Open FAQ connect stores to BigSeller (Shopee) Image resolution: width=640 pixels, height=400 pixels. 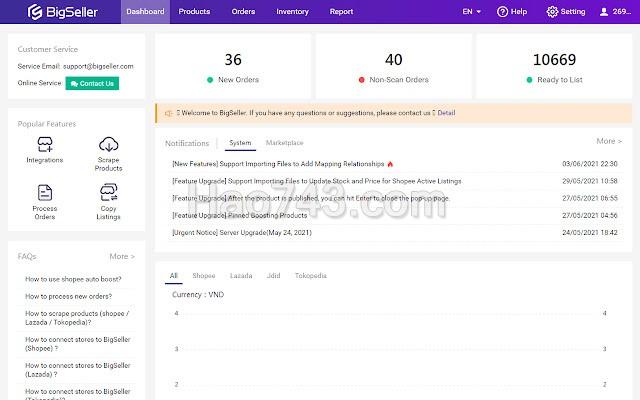[x=78, y=344]
